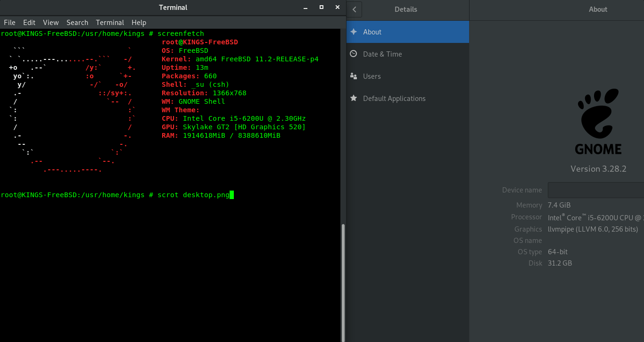Open the Terminal menu in menu bar
The width and height of the screenshot is (644, 342).
coord(110,23)
